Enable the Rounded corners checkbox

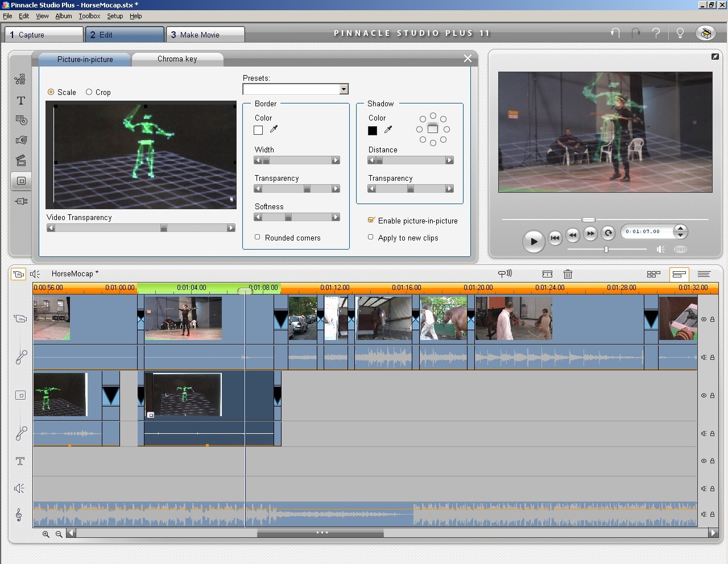(x=258, y=237)
